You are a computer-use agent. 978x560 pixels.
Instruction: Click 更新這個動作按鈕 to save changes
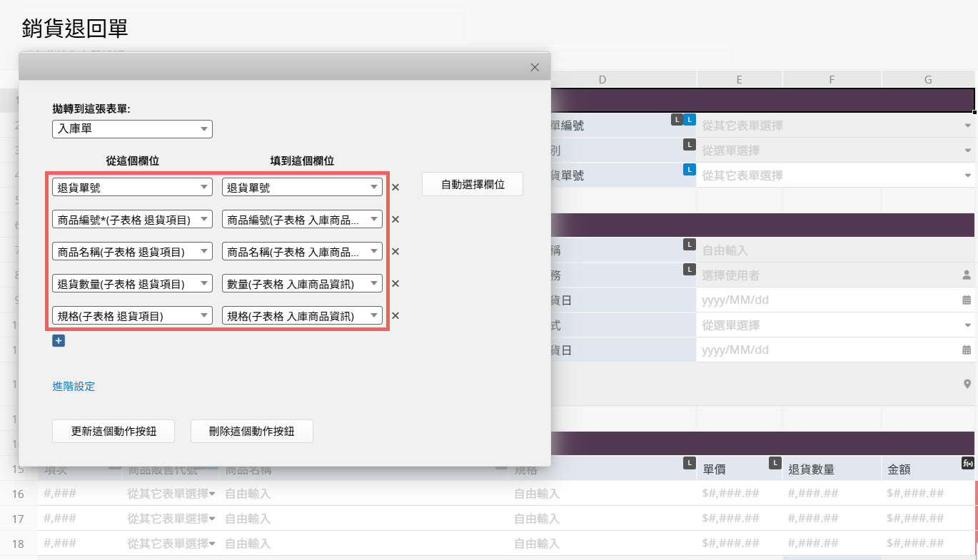pyautogui.click(x=114, y=431)
